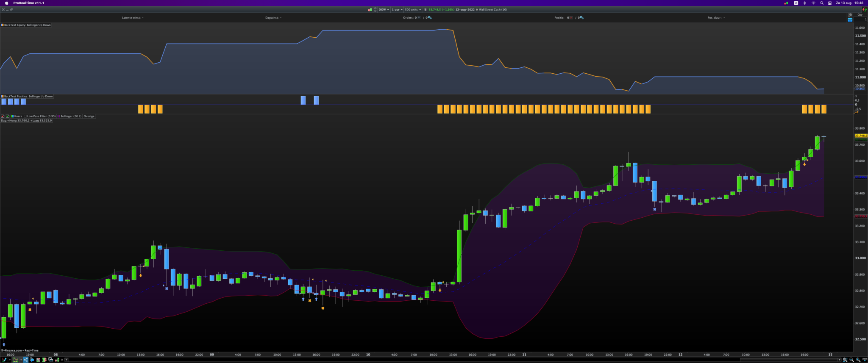
Task: Click the date marker 09 on time axis
Action: (x=212, y=355)
